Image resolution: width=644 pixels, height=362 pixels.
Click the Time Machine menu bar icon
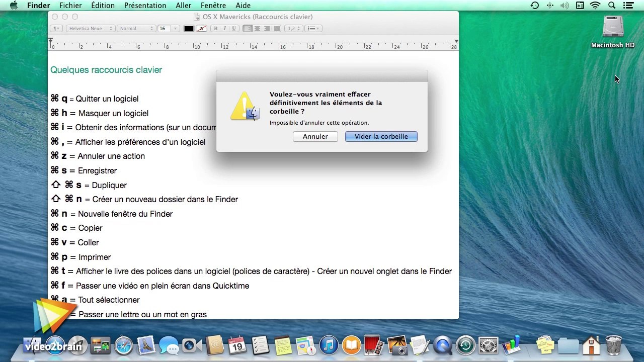point(535,6)
